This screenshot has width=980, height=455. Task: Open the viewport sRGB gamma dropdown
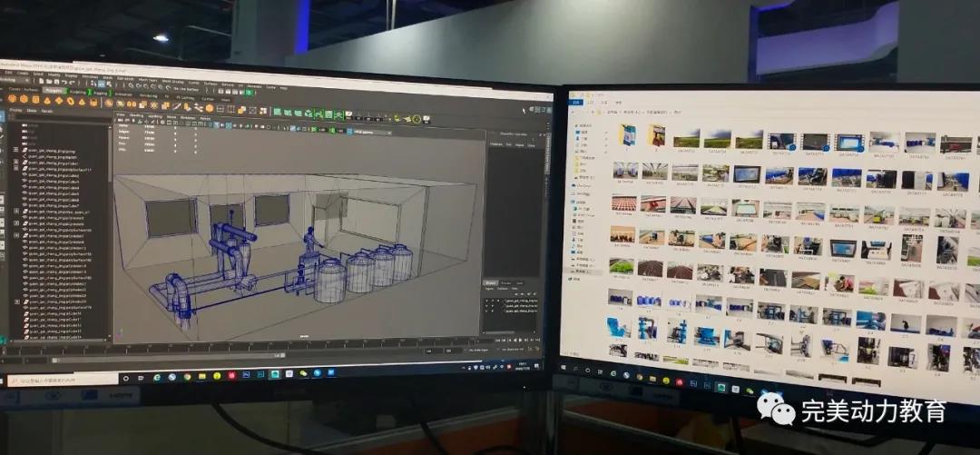(373, 132)
